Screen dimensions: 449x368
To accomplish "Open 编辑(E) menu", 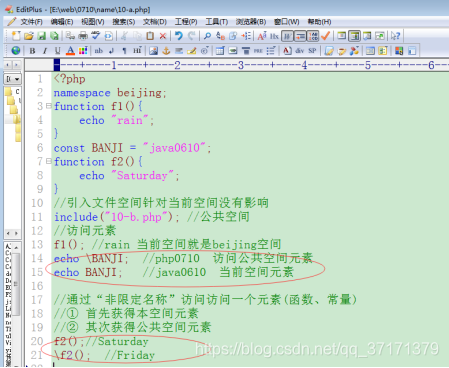I will tap(62, 22).
